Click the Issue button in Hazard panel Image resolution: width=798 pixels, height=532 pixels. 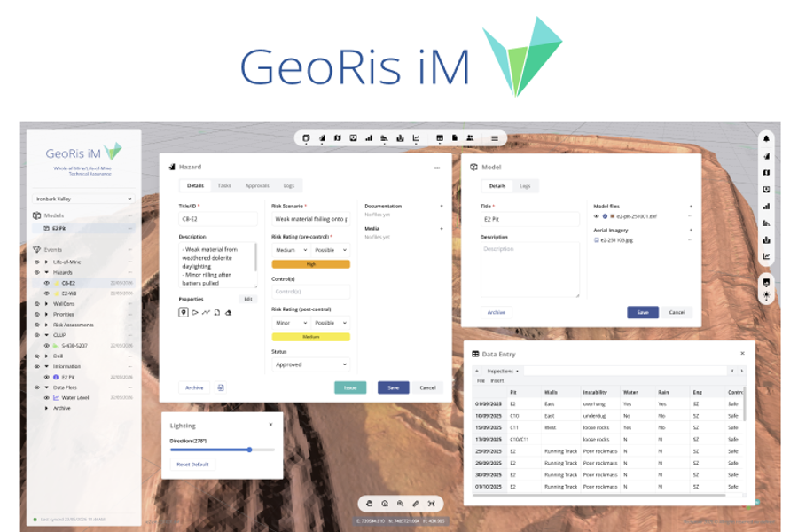pyautogui.click(x=350, y=388)
